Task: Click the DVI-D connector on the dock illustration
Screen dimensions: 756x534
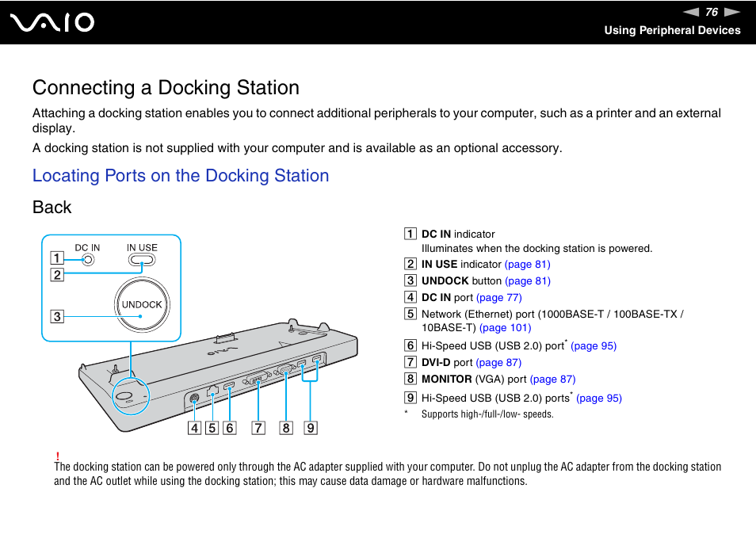Action: click(257, 379)
